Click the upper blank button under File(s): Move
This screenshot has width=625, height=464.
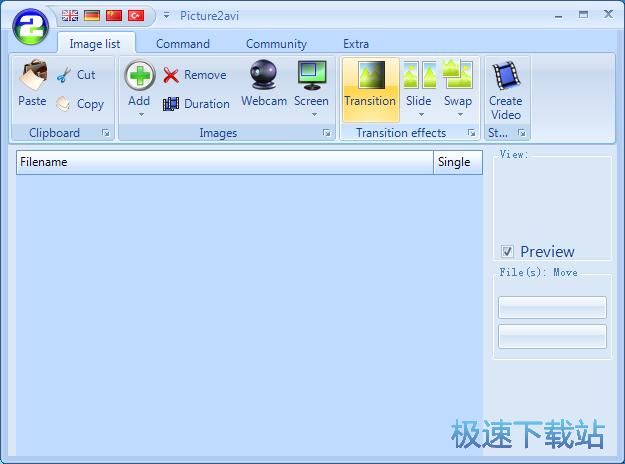pos(552,307)
